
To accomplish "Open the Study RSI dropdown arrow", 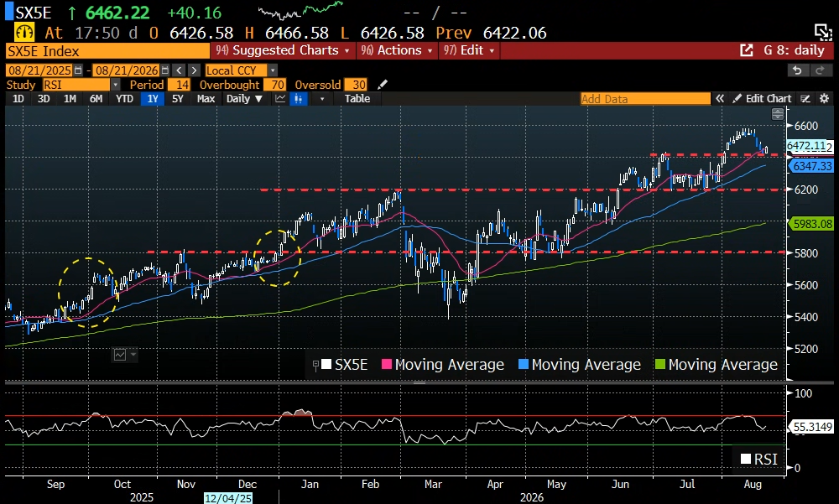I will coord(115,85).
